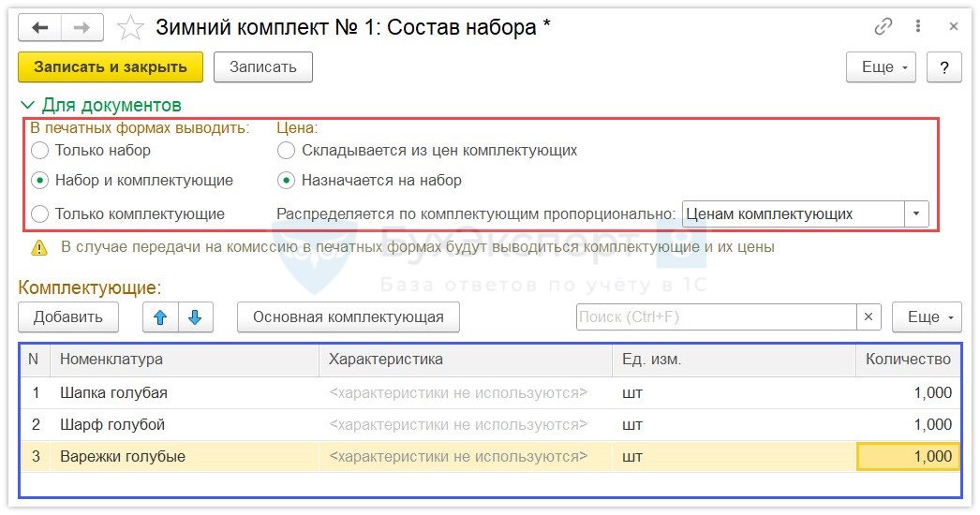This screenshot has height=515, width=980.
Task: Choose 'Складывается из цен комплектующих' price option
Action: (286, 150)
